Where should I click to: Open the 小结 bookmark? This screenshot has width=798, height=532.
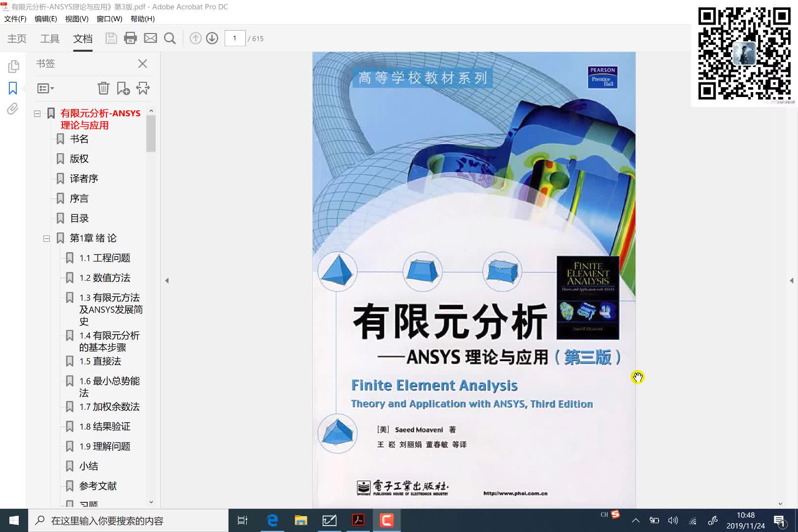click(x=89, y=466)
